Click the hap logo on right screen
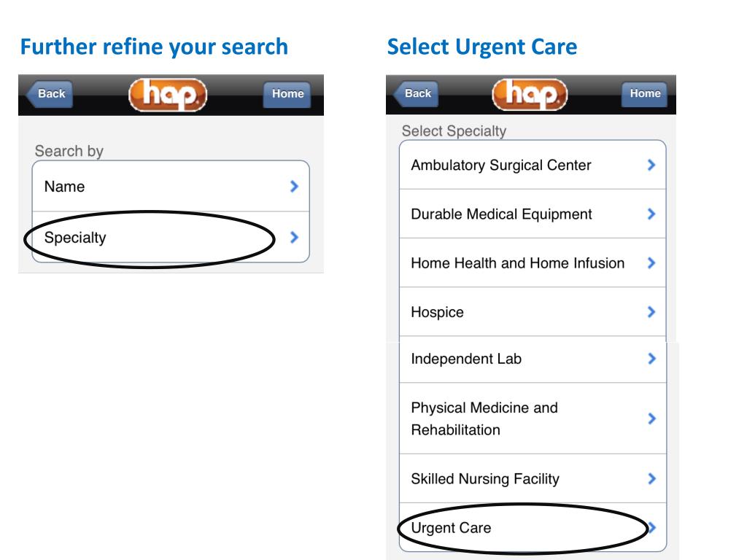Screen dimensions: 747x560 530,94
